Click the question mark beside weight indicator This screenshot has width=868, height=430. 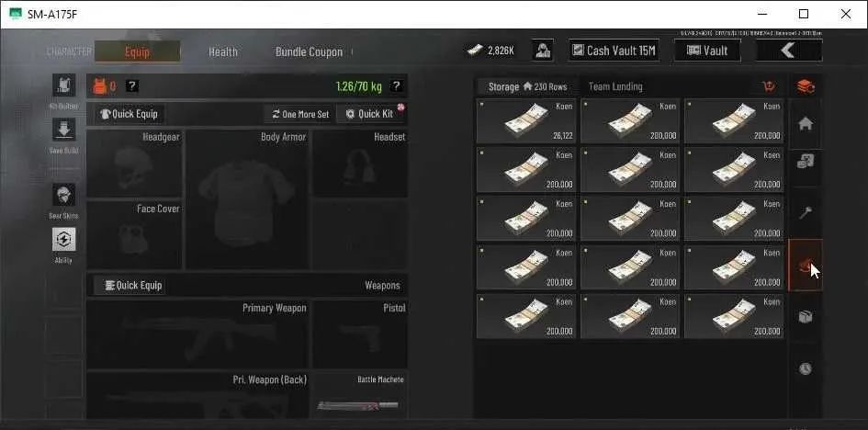pyautogui.click(x=396, y=85)
